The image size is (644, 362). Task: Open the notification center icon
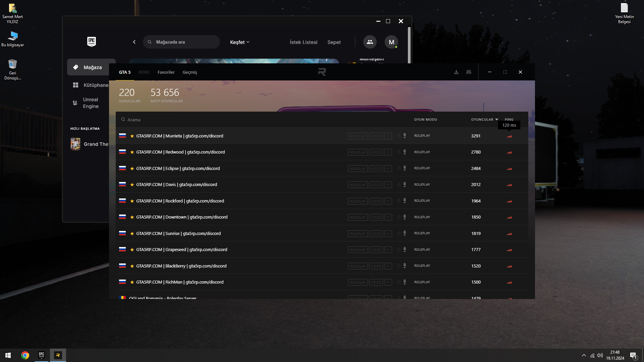click(633, 356)
